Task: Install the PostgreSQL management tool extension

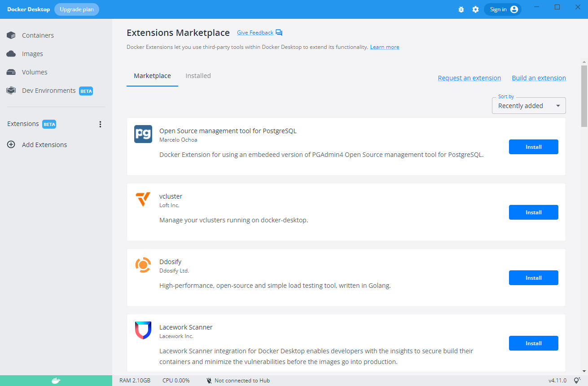Action: tap(533, 147)
